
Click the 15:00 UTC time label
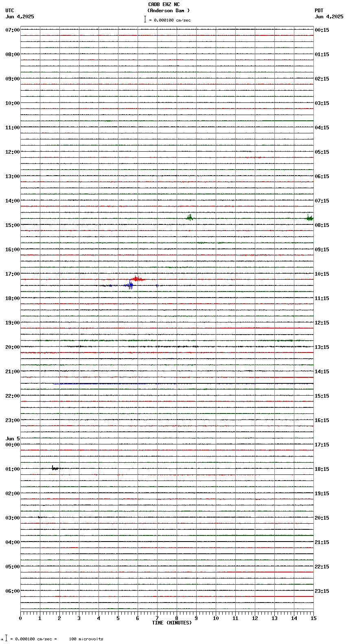13,225
